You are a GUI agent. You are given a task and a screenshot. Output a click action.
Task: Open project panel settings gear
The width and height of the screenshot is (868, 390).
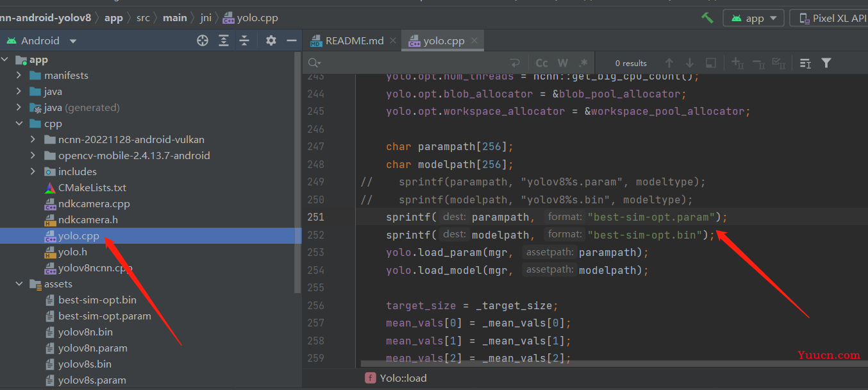point(271,40)
